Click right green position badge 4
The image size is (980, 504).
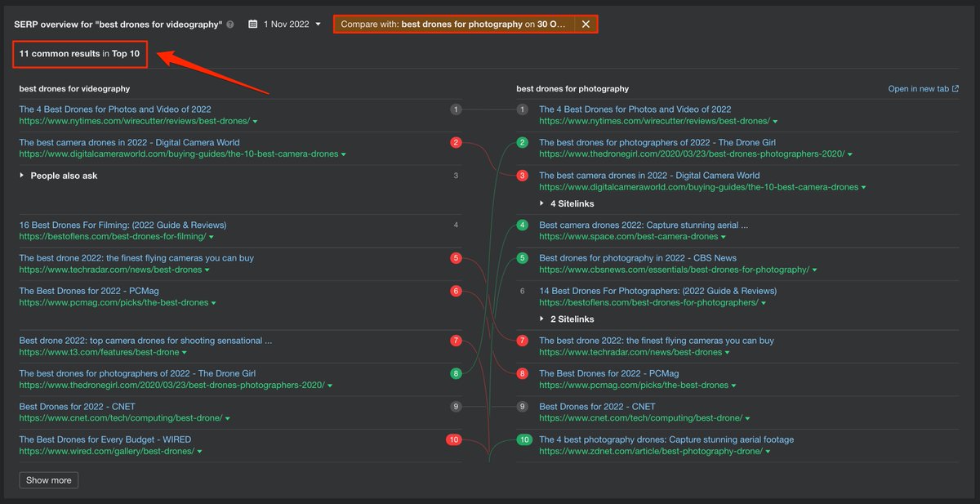click(x=523, y=225)
